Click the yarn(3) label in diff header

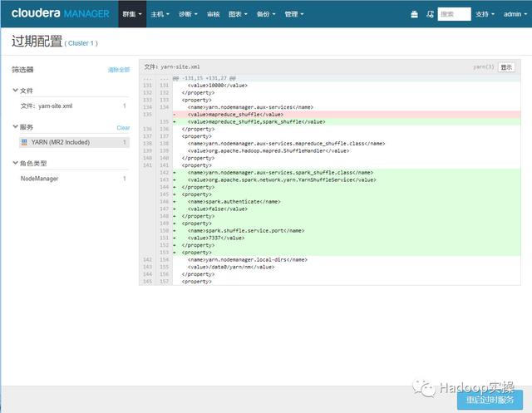(x=484, y=67)
